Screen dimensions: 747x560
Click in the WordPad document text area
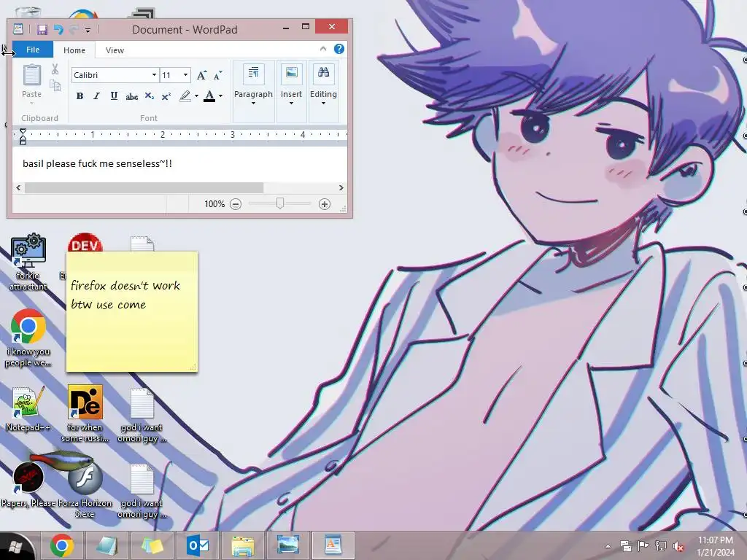pyautogui.click(x=179, y=164)
